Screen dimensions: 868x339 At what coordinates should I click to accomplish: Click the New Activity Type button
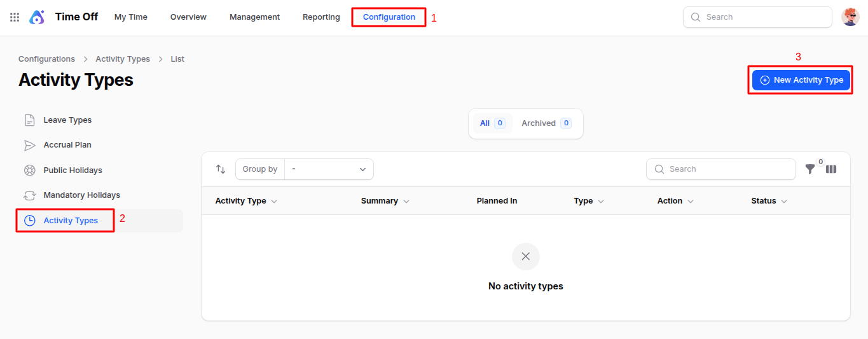pos(801,80)
